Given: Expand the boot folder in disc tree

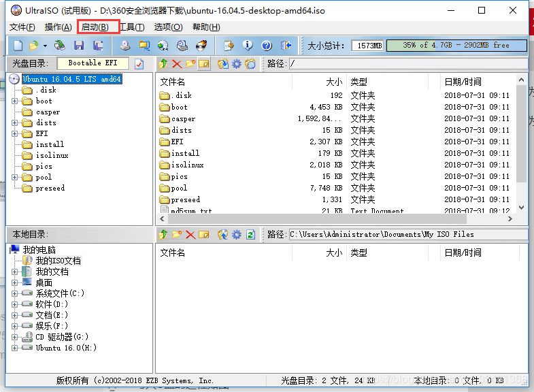Looking at the screenshot, I should point(15,101).
